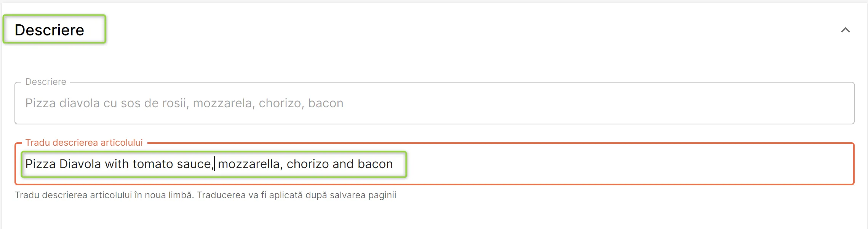Screen dimensions: 868x229
Task: Click the helper text about saving translation
Action: click(x=205, y=195)
